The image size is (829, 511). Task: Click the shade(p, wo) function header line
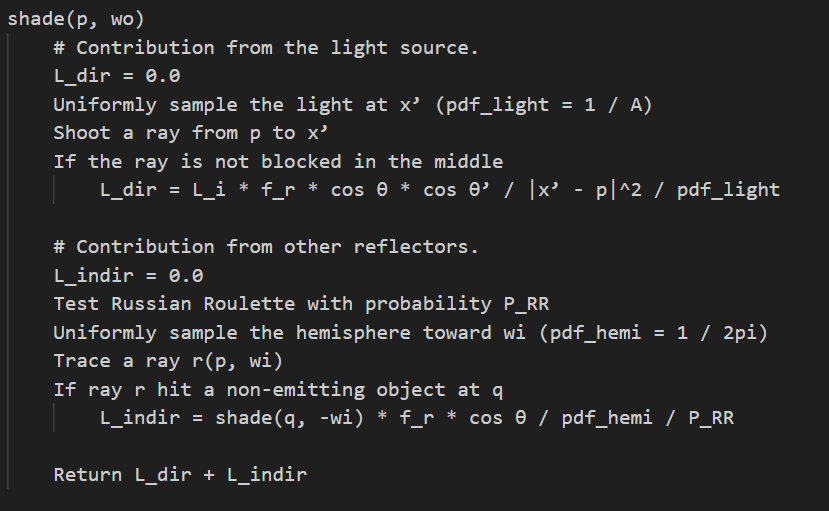[76, 20]
